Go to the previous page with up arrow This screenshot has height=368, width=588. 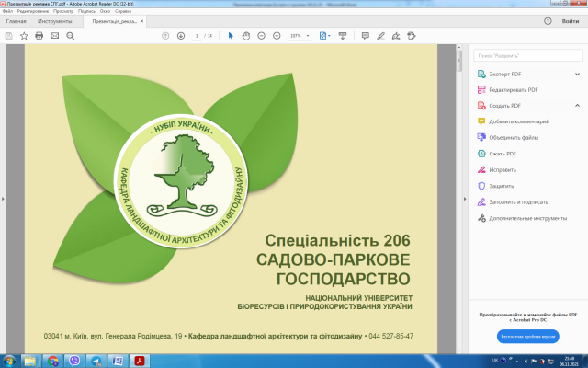(x=165, y=36)
